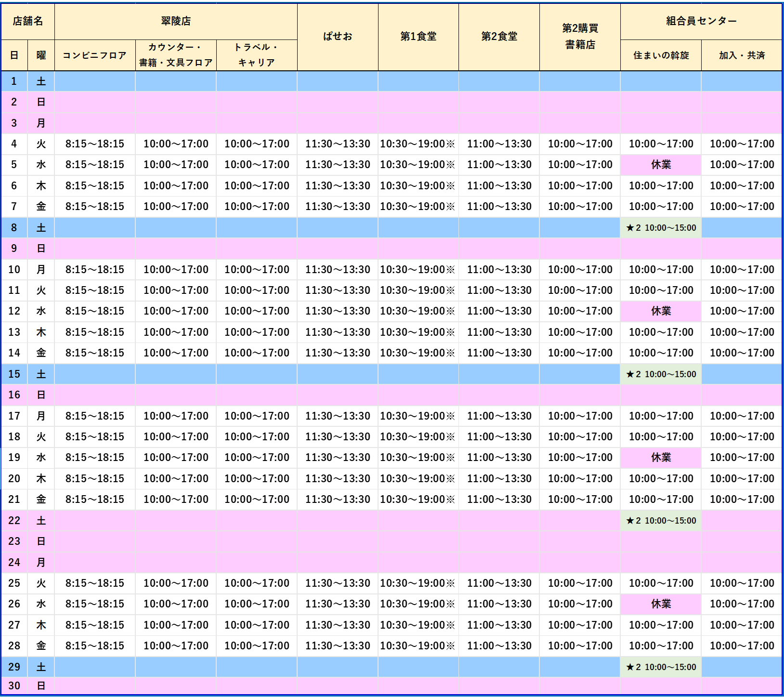Screen dimensions: 784x698
Task: Select the 組合員センター header cell
Action: click(x=701, y=21)
